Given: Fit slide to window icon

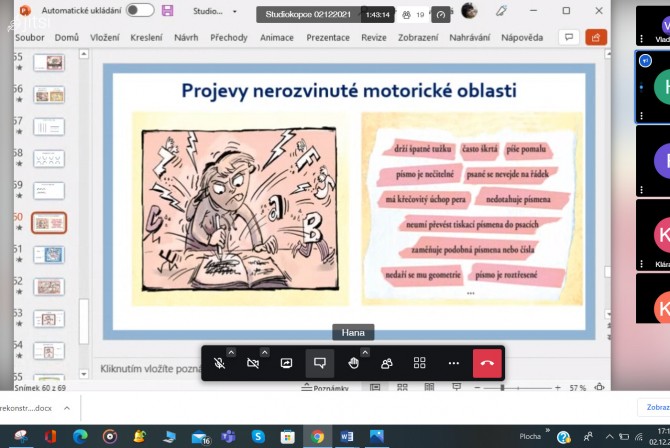Looking at the screenshot, I should click(599, 387).
